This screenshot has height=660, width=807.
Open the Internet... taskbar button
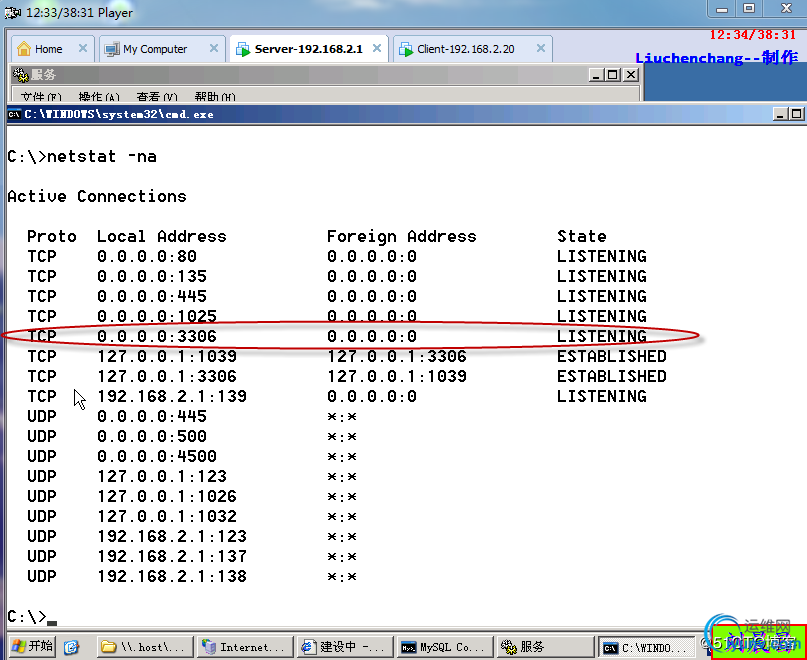pos(245,647)
